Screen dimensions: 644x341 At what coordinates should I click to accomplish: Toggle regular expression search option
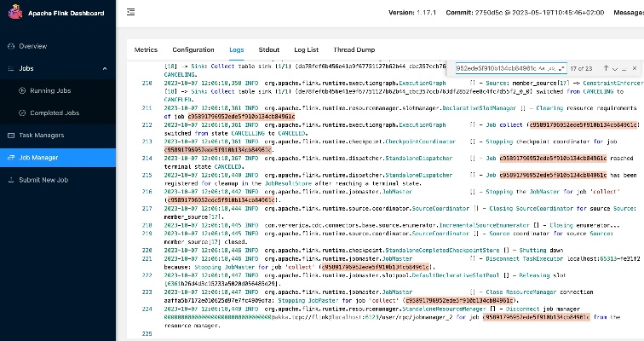point(561,66)
